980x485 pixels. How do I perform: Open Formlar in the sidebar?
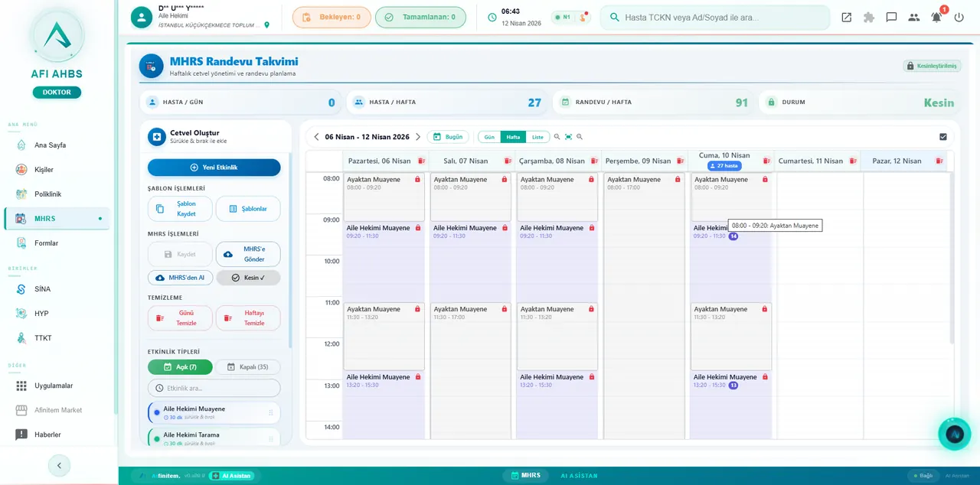click(x=57, y=243)
